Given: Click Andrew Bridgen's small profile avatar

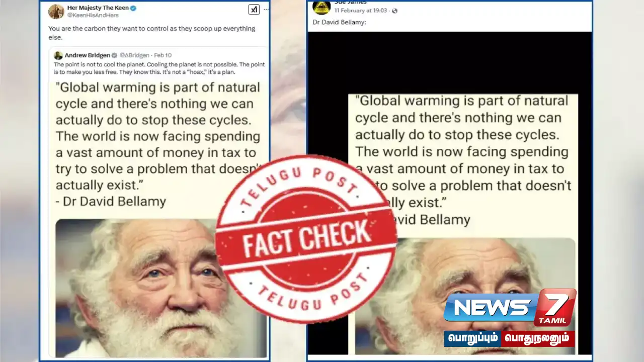Looking at the screenshot, I should point(58,55).
